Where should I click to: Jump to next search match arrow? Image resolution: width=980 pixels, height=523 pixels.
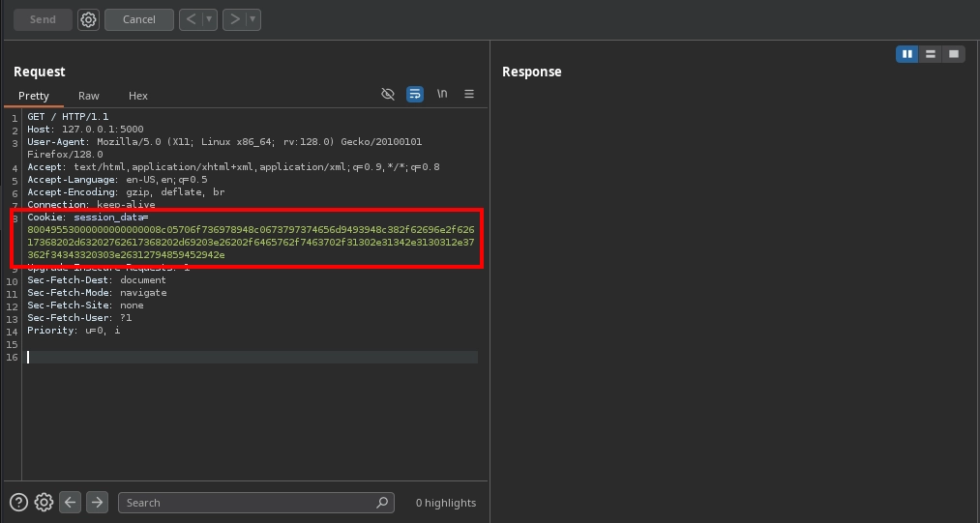(97, 502)
